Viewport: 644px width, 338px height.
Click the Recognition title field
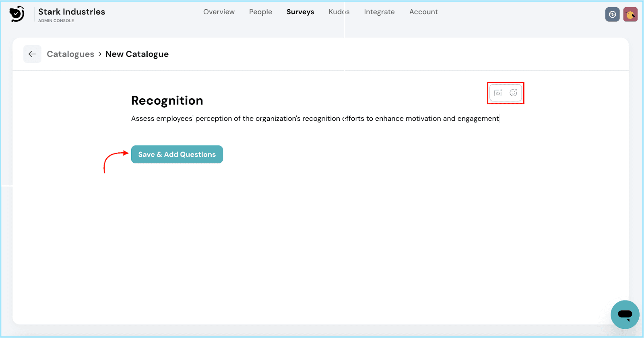point(167,101)
